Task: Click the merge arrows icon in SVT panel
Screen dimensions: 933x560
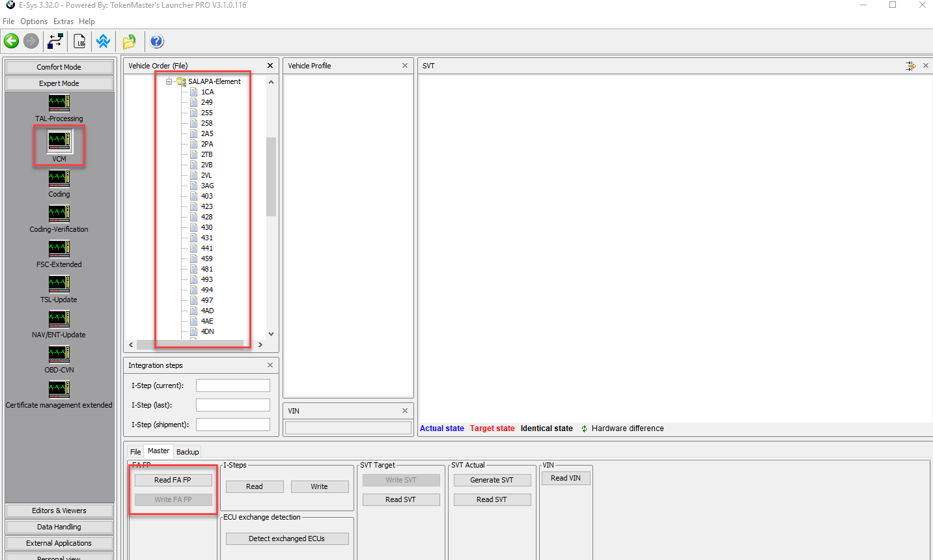Action: [x=910, y=66]
